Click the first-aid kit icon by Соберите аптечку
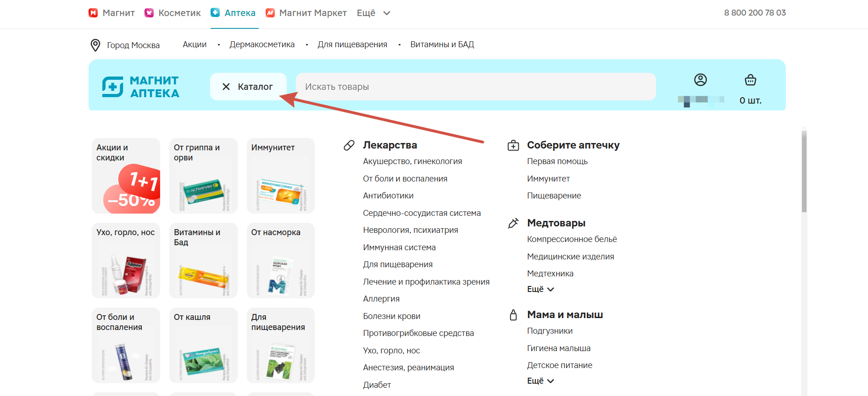The width and height of the screenshot is (868, 396). click(513, 145)
